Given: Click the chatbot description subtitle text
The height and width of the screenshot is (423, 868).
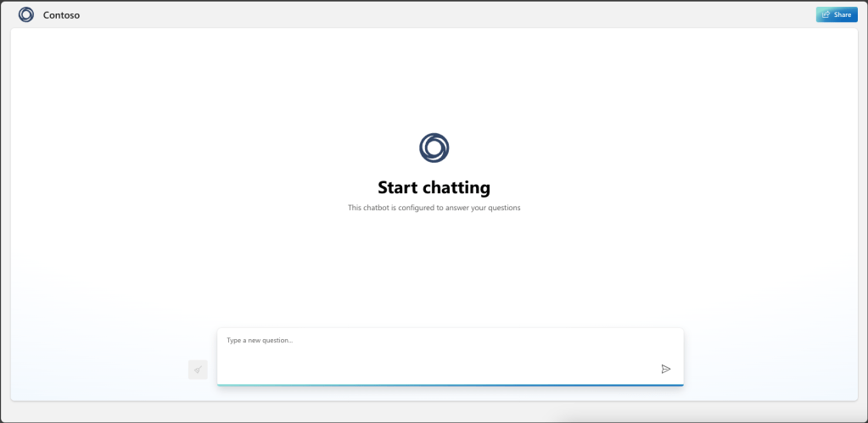Looking at the screenshot, I should point(434,208).
